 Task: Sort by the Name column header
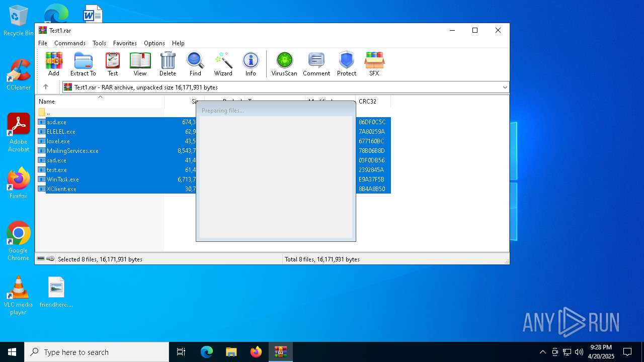tap(100, 102)
